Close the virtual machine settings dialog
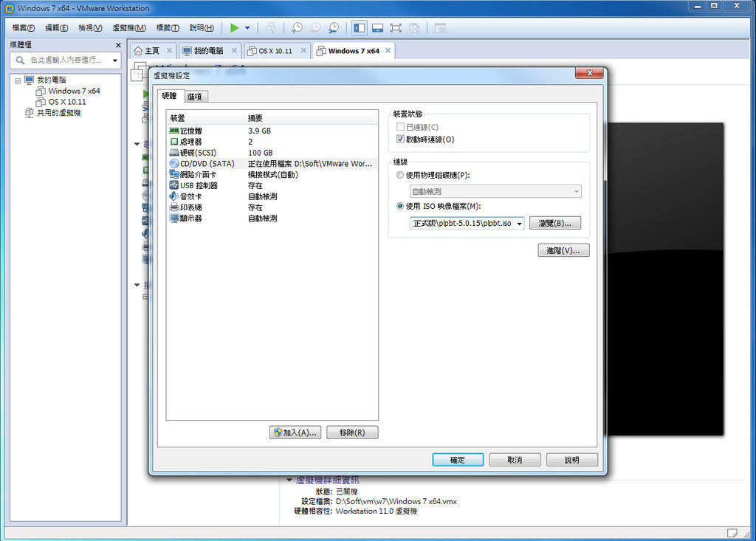756x541 pixels. (x=589, y=73)
